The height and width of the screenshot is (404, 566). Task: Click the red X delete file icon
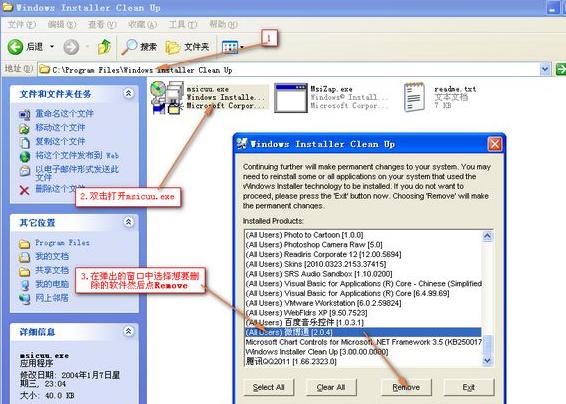24,190
